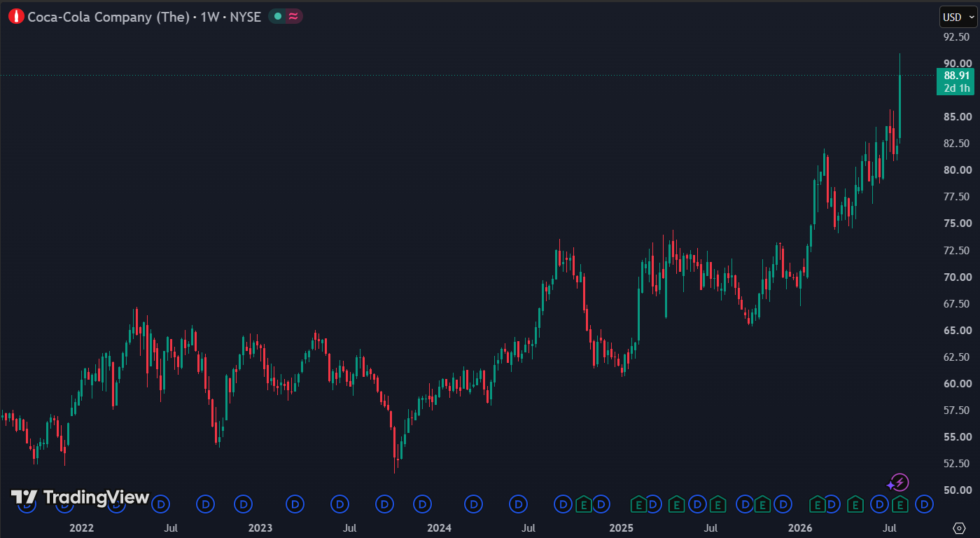The height and width of the screenshot is (538, 980).
Task: Click the TradingView logo link
Action: click(80, 497)
